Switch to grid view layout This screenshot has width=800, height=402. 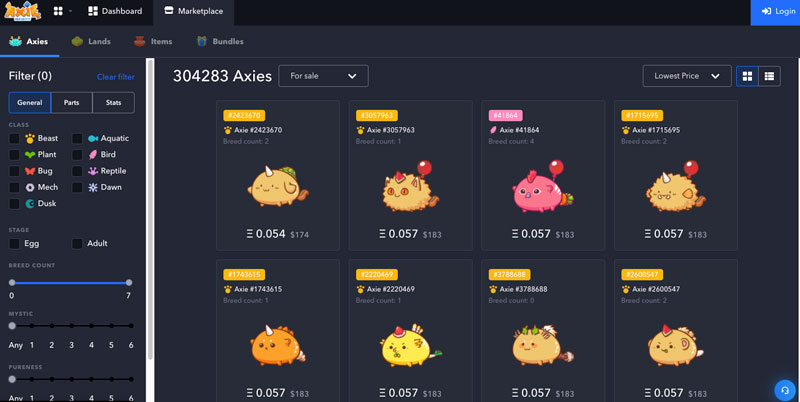click(747, 76)
